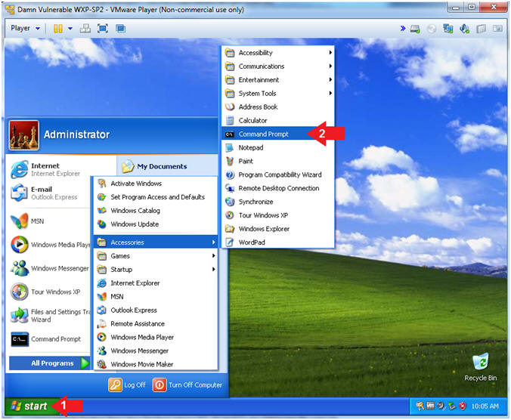Click the Windows activation keys tray icon
The image size is (511, 420).
point(420,406)
